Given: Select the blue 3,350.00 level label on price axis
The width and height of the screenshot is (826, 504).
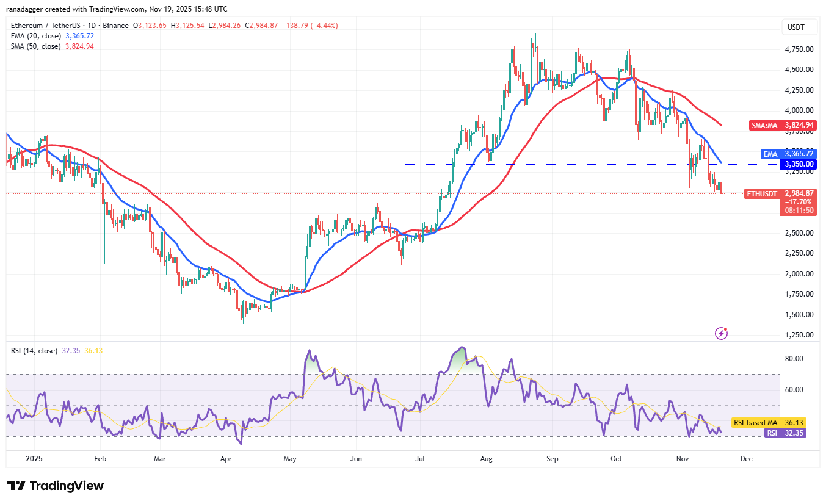Looking at the screenshot, I should [799, 164].
